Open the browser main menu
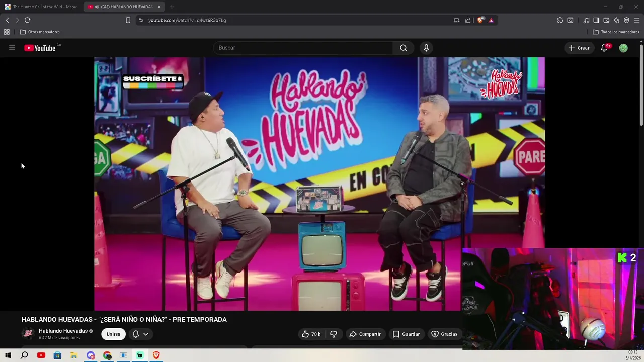Viewport: 644px width, 362px height. (636, 20)
